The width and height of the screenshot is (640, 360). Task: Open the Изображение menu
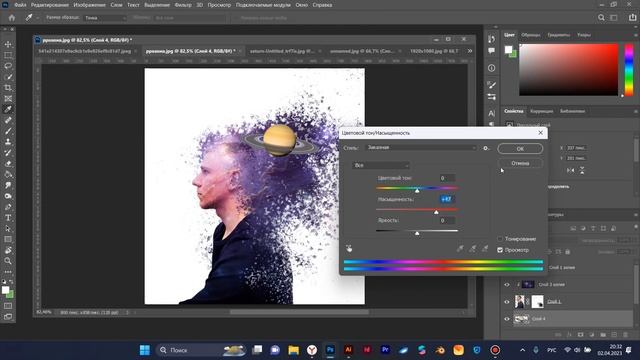pyautogui.click(x=89, y=5)
